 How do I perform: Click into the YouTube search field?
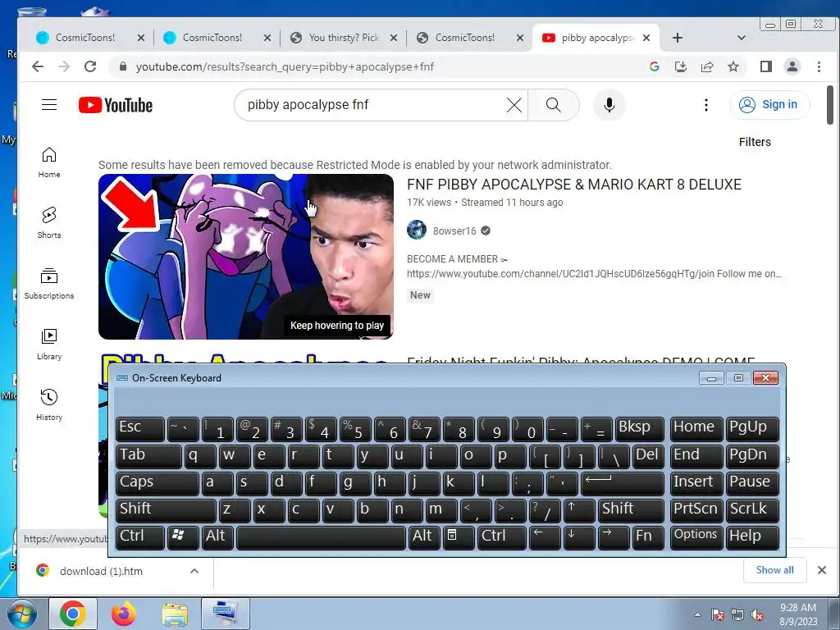(x=375, y=104)
